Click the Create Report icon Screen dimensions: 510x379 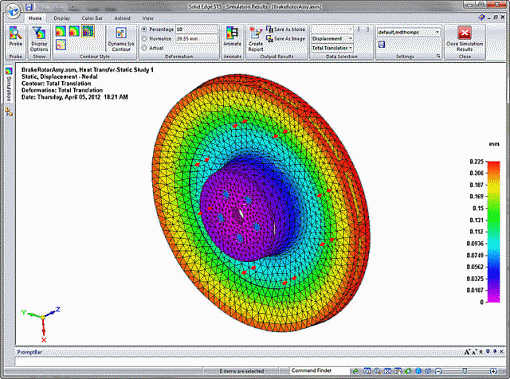tap(256, 39)
